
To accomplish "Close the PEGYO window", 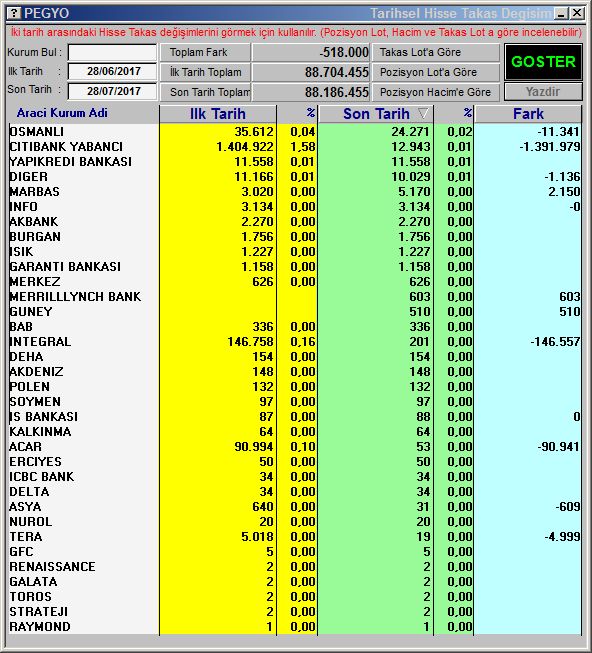I will (577, 13).
